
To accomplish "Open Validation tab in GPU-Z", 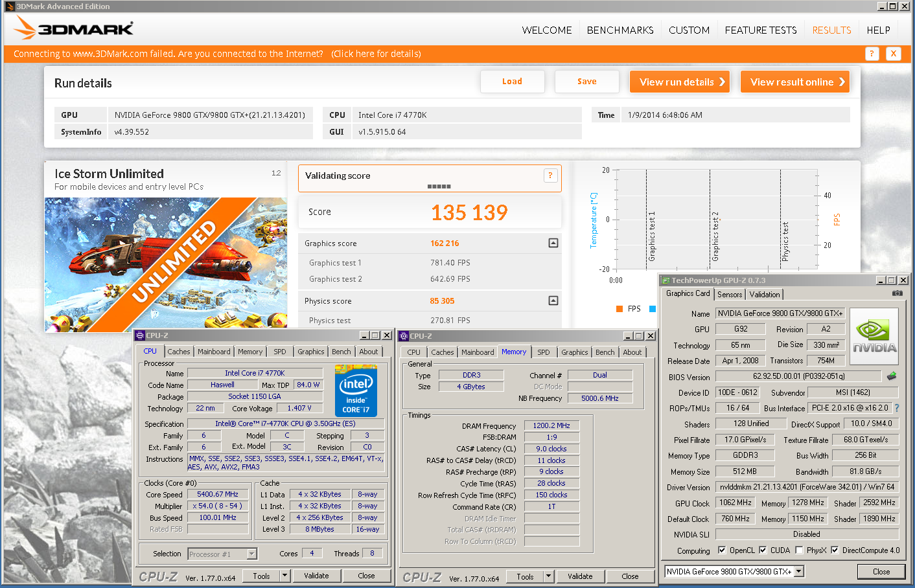I will point(765,295).
